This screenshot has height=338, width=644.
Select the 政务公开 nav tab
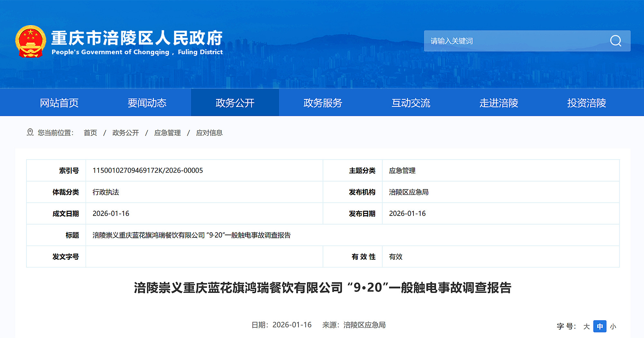tap(235, 103)
